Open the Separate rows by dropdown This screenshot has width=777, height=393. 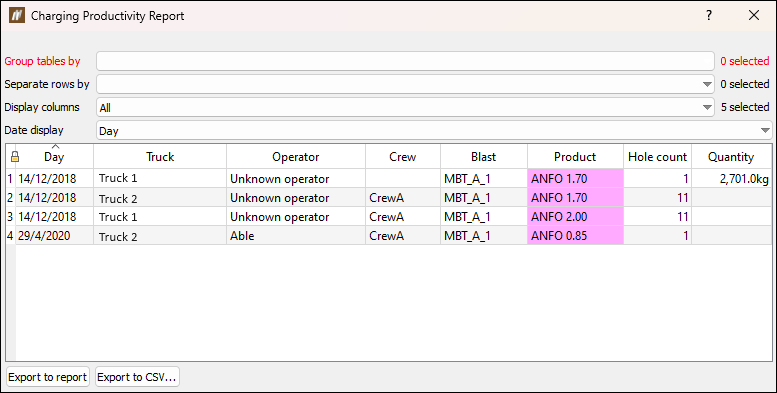pos(405,84)
